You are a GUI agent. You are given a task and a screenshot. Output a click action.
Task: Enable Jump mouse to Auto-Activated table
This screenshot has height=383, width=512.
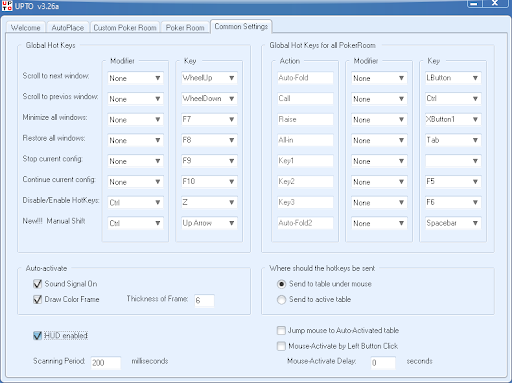pos(281,330)
